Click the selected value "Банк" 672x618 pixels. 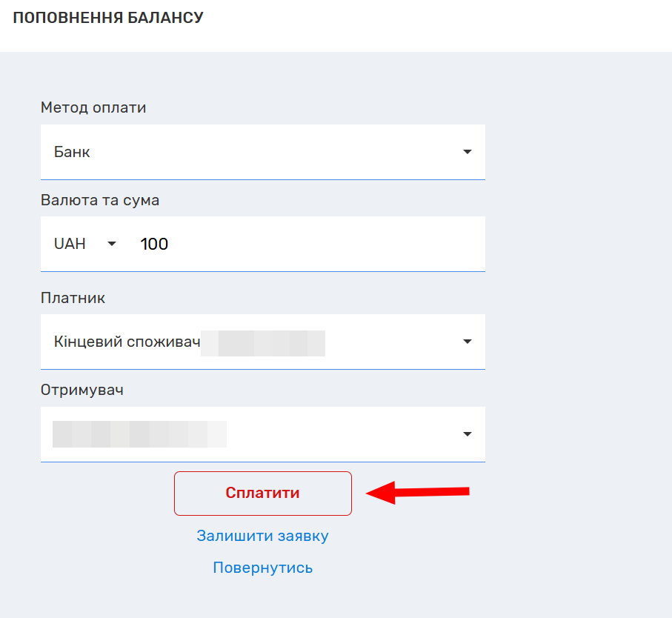[73, 153]
